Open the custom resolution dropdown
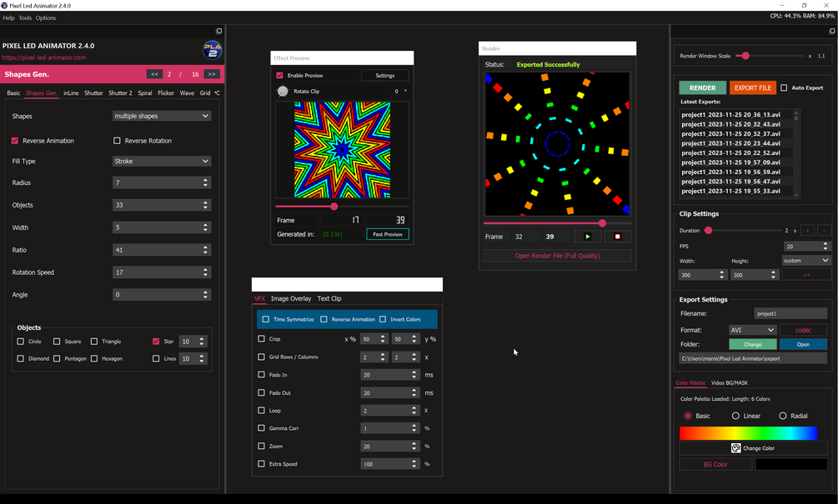This screenshot has height=504, width=838. tap(806, 261)
